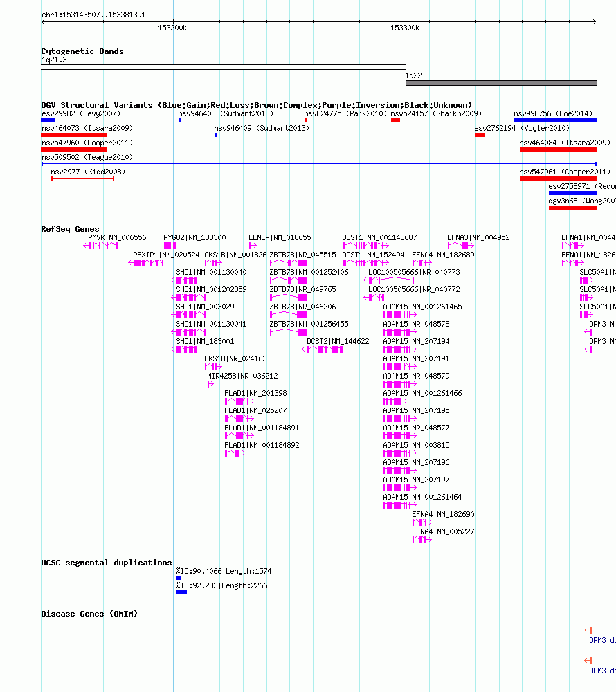The image size is (616, 692).
Task: Click the nsv464084 (Itsara2009) loss variant
Action: pos(558,149)
